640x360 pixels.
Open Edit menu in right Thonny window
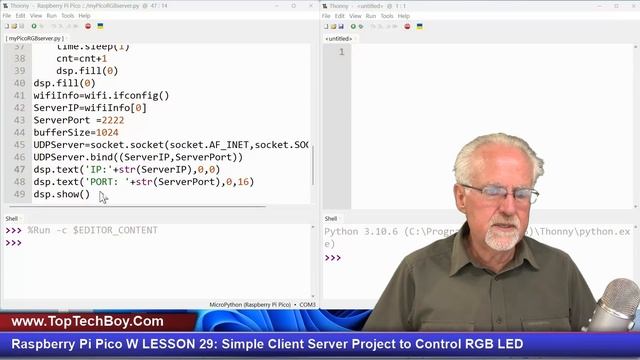340,16
